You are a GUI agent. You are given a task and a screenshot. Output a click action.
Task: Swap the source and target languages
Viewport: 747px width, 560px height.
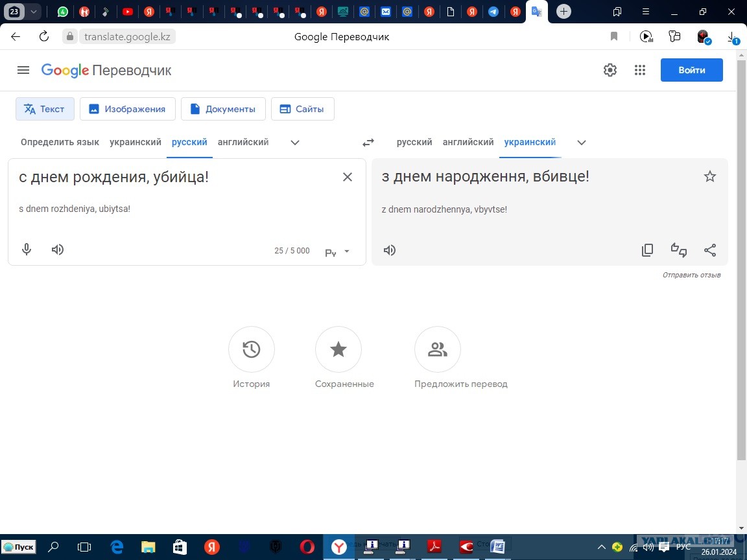368,143
